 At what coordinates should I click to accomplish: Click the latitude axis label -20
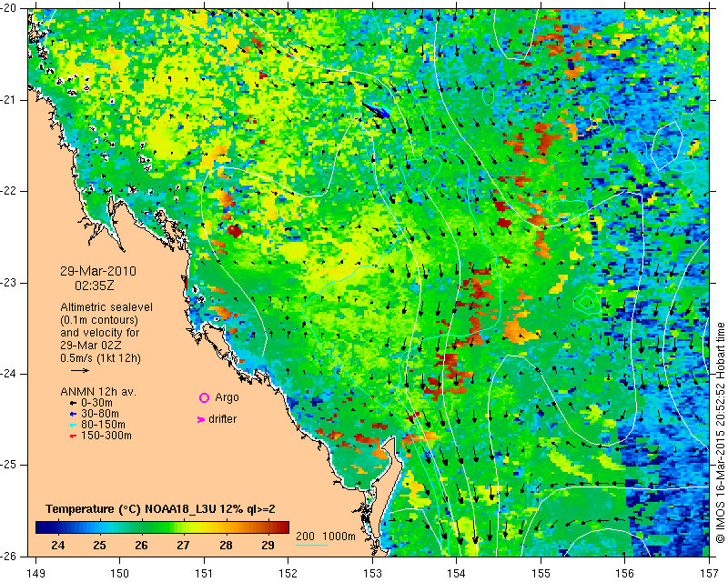coord(9,8)
